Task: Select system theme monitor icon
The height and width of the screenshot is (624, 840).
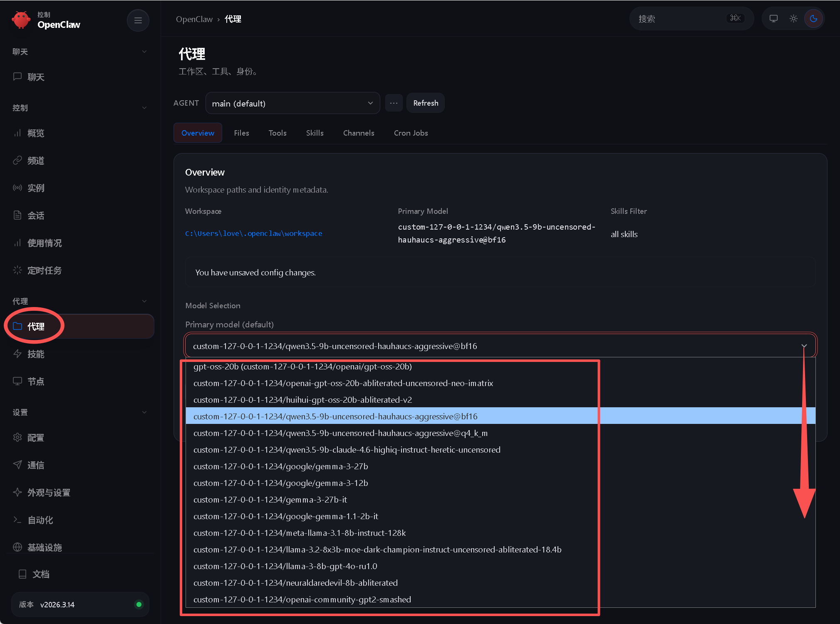Action: pyautogui.click(x=773, y=19)
